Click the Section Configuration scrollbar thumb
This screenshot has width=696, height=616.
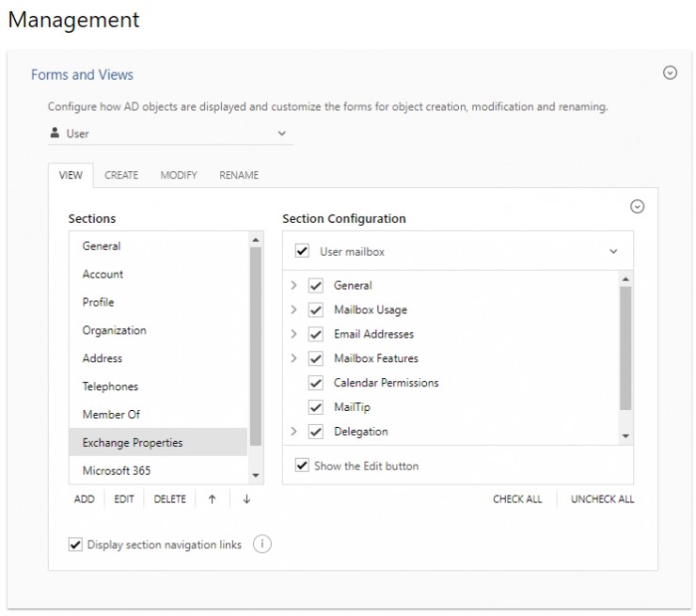625,348
